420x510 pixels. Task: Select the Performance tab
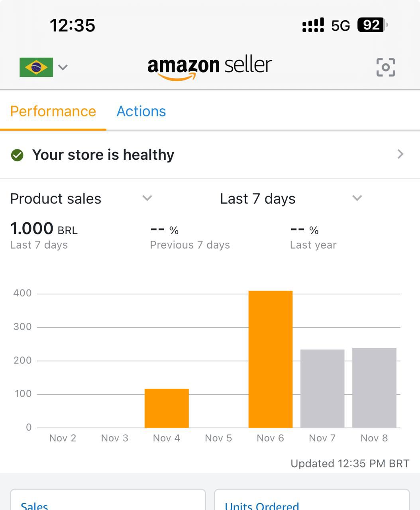pyautogui.click(x=53, y=112)
